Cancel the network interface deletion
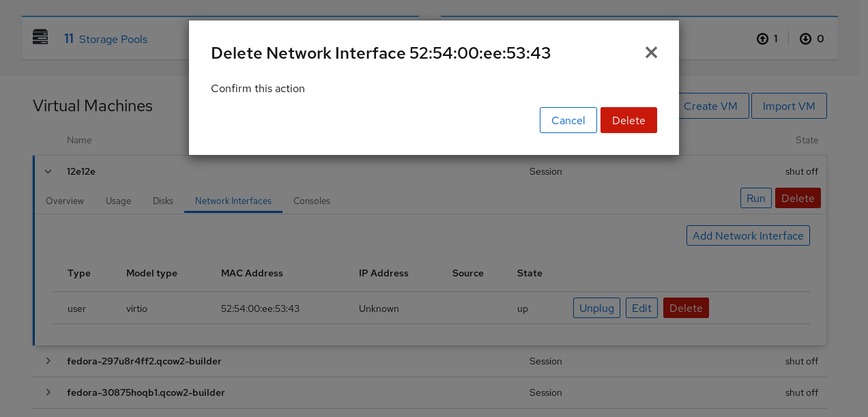This screenshot has height=417, width=868. click(568, 120)
